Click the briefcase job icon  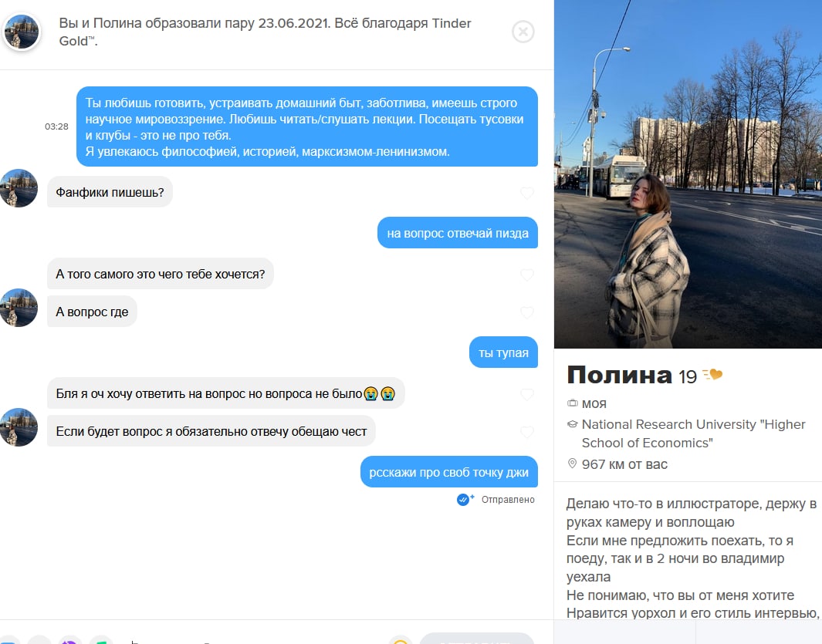point(573,403)
